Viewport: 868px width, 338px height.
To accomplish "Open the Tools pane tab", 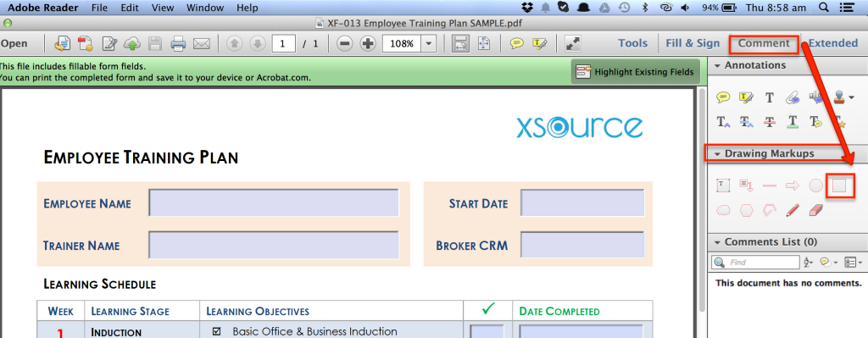I will (632, 43).
